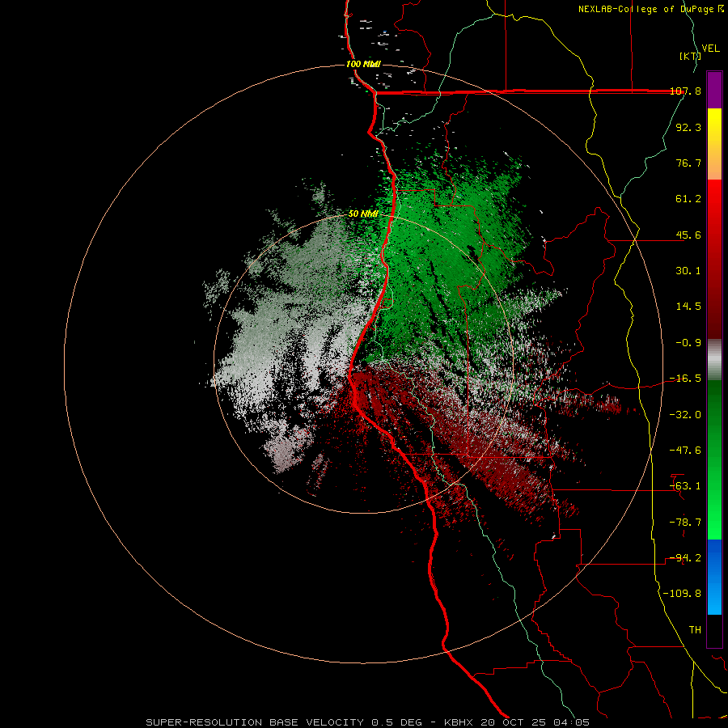Select the 45.6 velocity scale value
The width and height of the screenshot is (728, 728).
pos(688,235)
